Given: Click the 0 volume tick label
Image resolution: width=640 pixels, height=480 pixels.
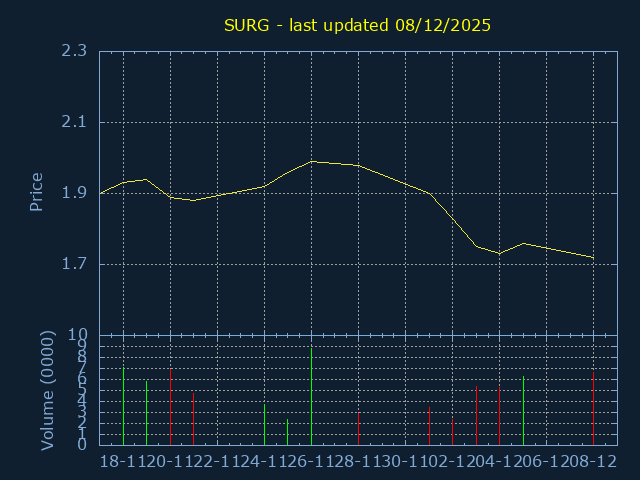Looking at the screenshot, I should tap(82, 445).
